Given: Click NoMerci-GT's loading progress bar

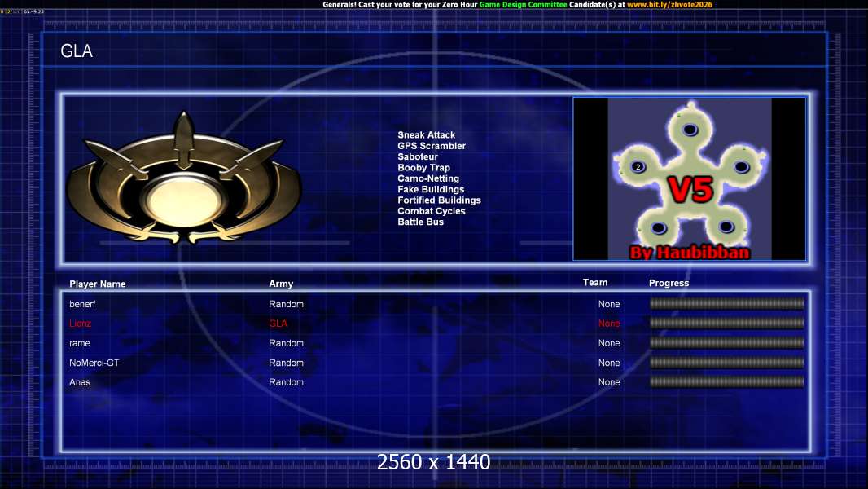Looking at the screenshot, I should point(726,363).
